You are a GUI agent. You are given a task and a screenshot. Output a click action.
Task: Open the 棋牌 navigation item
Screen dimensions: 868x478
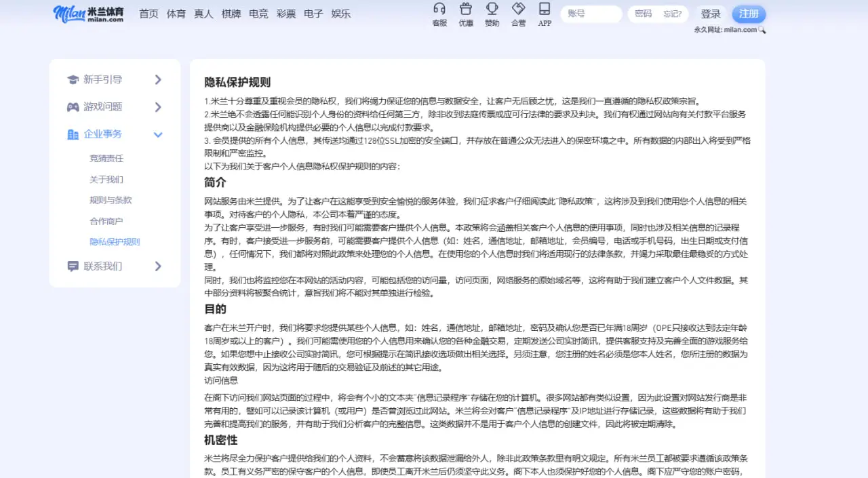[231, 14]
